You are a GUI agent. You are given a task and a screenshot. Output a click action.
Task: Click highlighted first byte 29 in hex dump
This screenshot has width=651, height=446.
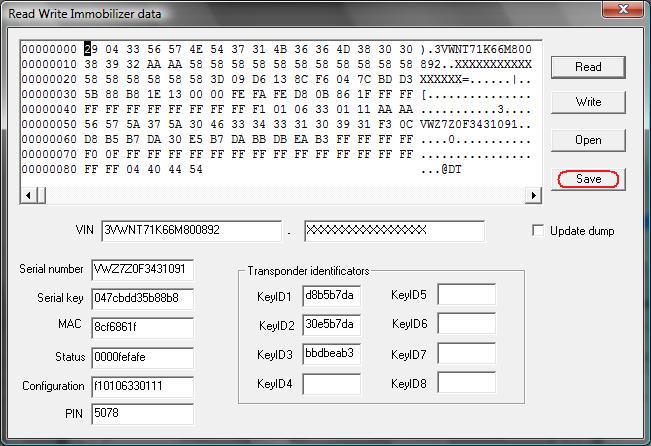pos(91,49)
